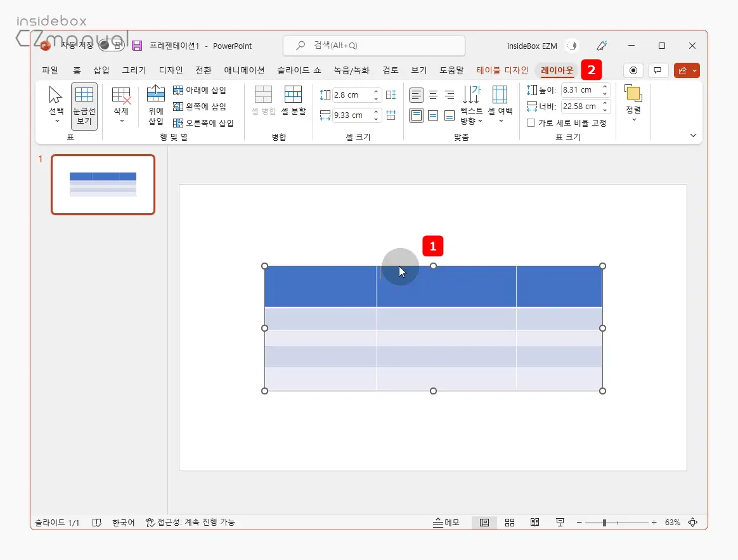The height and width of the screenshot is (560, 738).
Task: Click the distribute rows evenly icon
Action: 391,95
